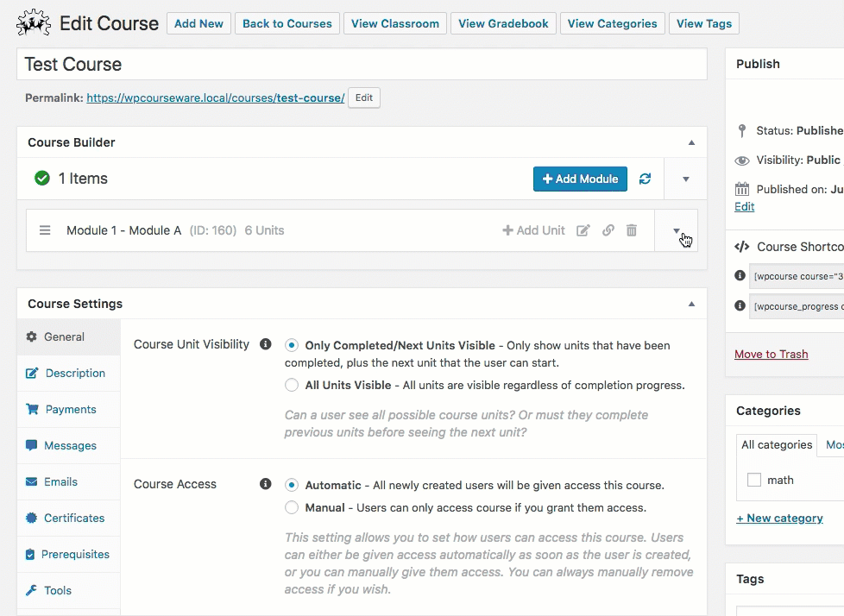This screenshot has width=844, height=616.
Task: Switch to All categories tab
Action: 776,445
